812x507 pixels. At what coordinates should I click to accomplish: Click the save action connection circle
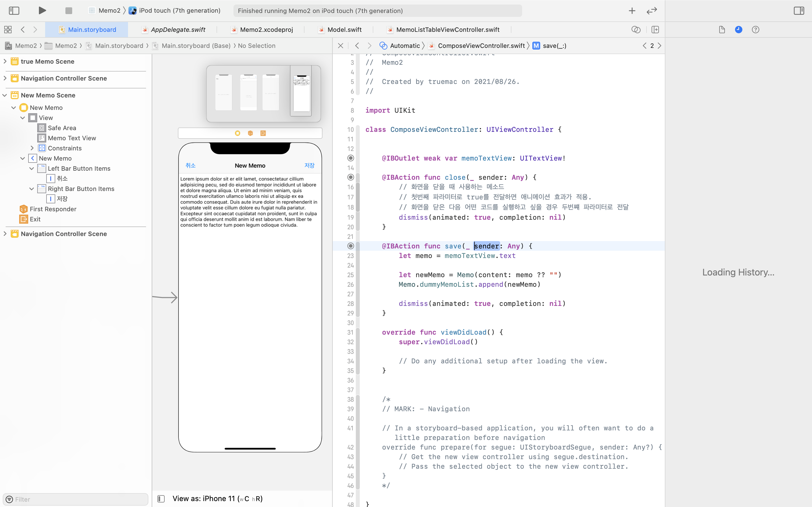pos(351,246)
